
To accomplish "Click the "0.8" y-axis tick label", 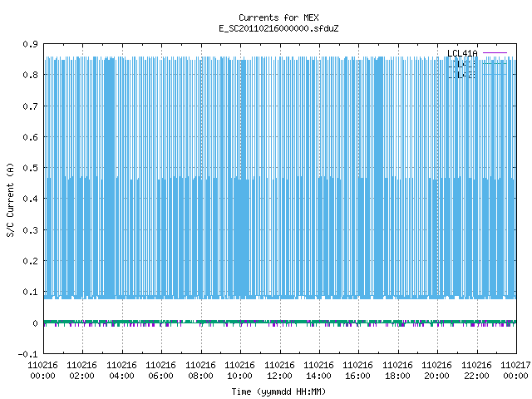I will (30, 75).
